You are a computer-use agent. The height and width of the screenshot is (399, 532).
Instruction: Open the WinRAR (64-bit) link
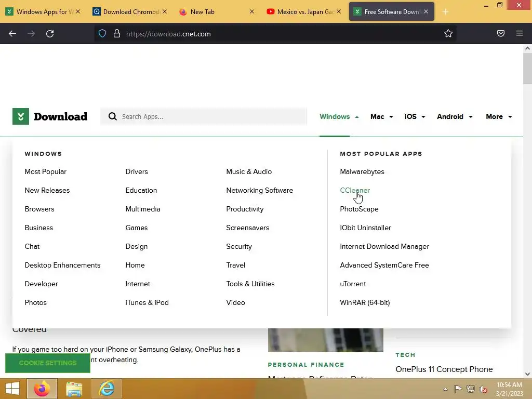(x=365, y=302)
